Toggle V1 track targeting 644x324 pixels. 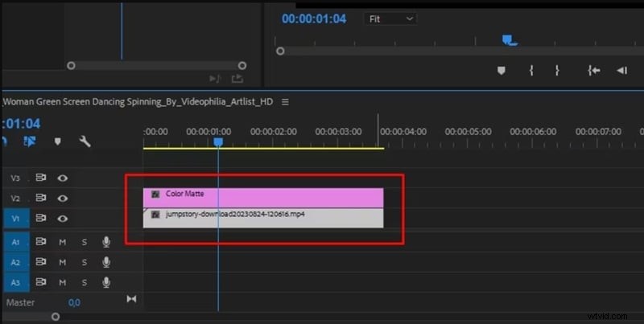point(16,218)
